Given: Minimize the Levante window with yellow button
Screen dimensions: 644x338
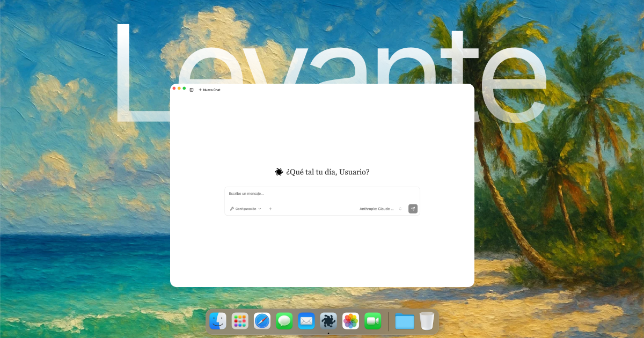Looking at the screenshot, I should coord(179,88).
